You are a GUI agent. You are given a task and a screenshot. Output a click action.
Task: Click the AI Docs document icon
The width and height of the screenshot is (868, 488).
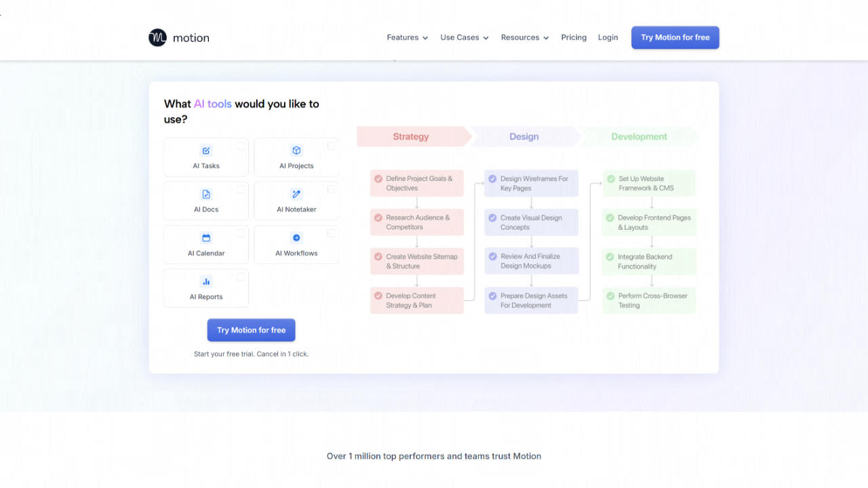tap(206, 195)
